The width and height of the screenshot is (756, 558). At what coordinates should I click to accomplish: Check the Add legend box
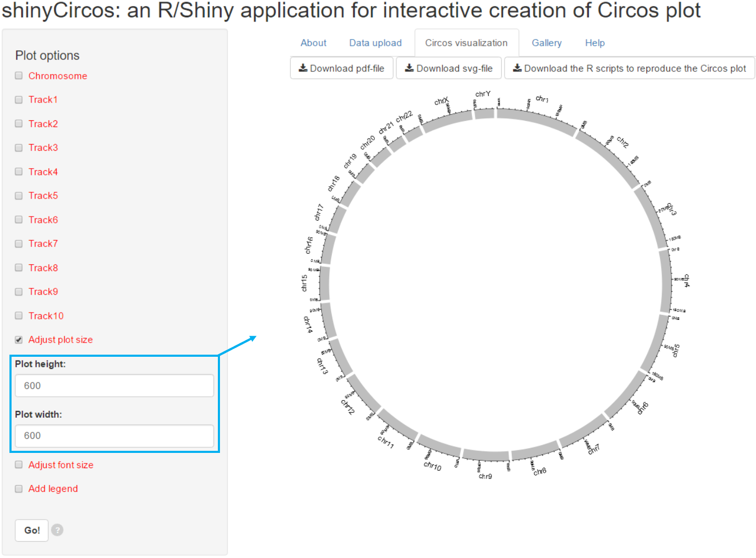tap(19, 489)
